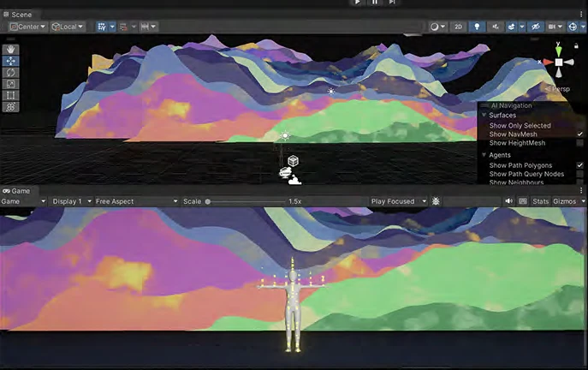Open the Center pivot dropdown

pos(27,27)
